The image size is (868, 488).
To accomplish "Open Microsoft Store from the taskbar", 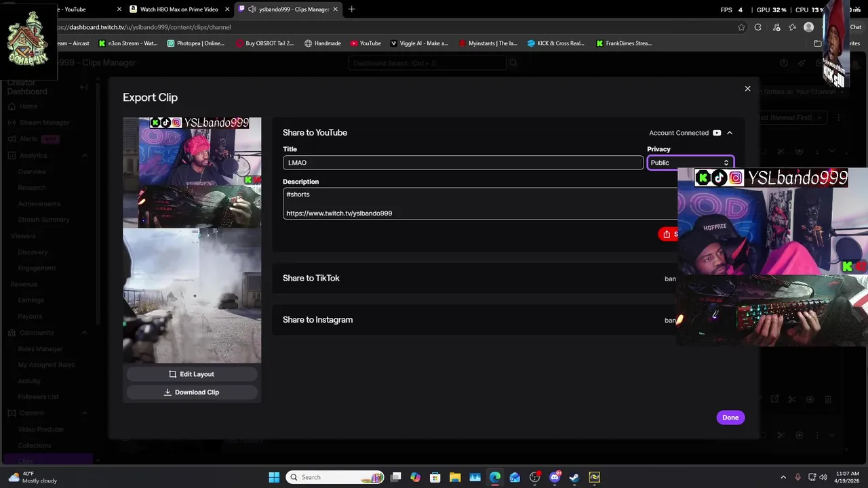I will pyautogui.click(x=435, y=477).
